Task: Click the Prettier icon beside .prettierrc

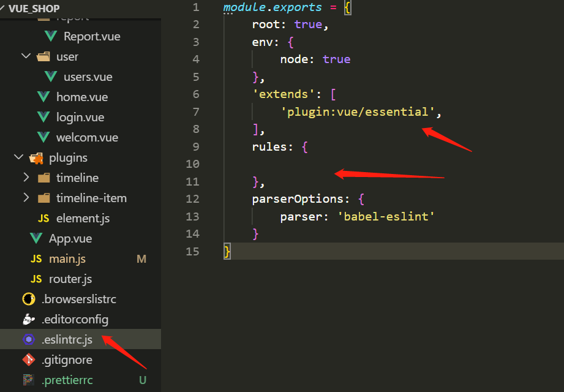Action: click(x=28, y=380)
